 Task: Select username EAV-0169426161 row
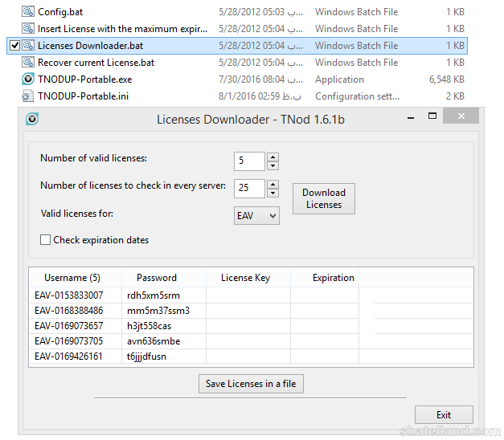coord(68,356)
